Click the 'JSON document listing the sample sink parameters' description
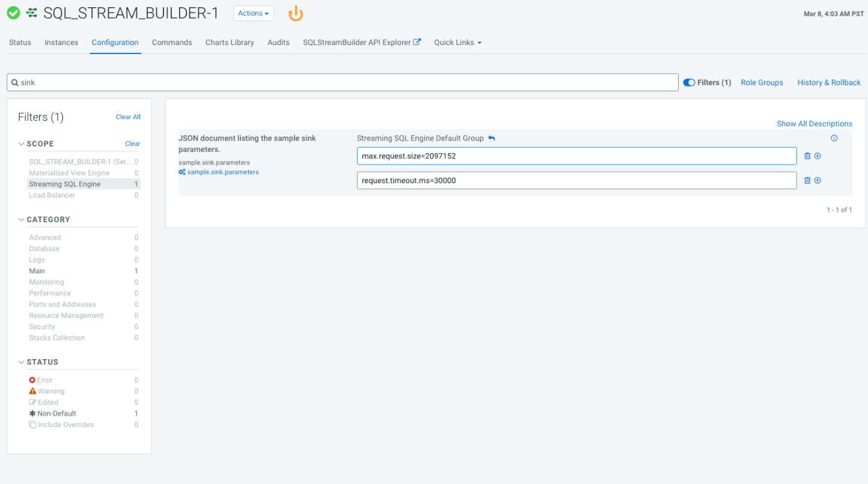This screenshot has width=868, height=484. pyautogui.click(x=247, y=144)
